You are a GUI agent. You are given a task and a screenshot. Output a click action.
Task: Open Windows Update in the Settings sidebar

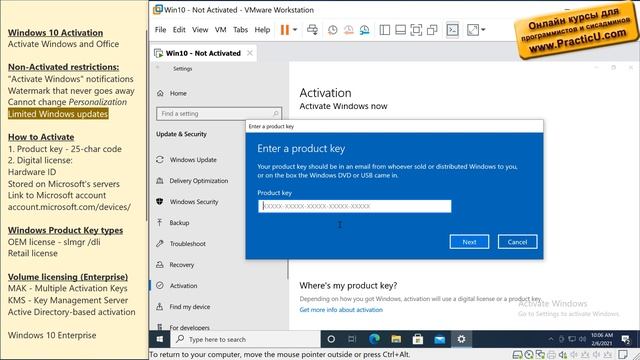coord(193,160)
